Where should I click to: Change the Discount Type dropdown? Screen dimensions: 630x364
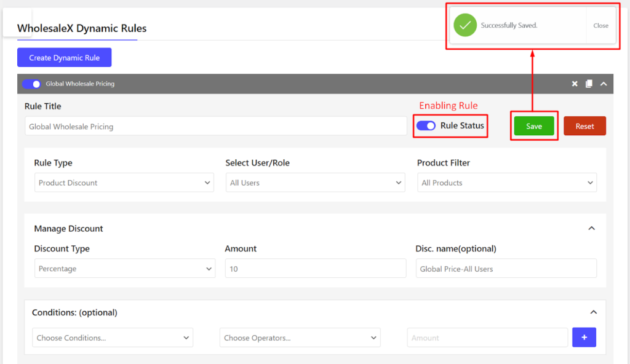click(125, 268)
